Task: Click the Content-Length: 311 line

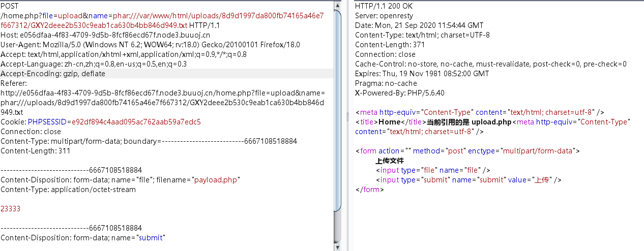Action: click(35, 151)
